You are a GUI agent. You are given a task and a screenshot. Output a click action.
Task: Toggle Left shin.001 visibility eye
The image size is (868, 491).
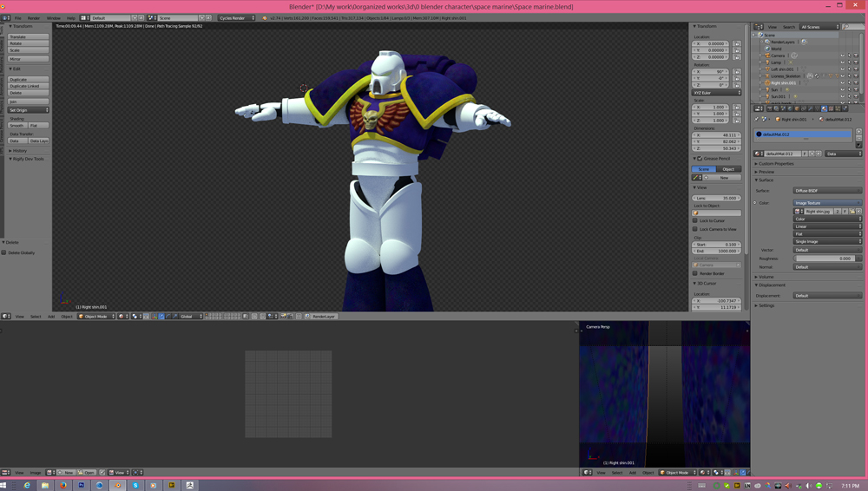[843, 69]
